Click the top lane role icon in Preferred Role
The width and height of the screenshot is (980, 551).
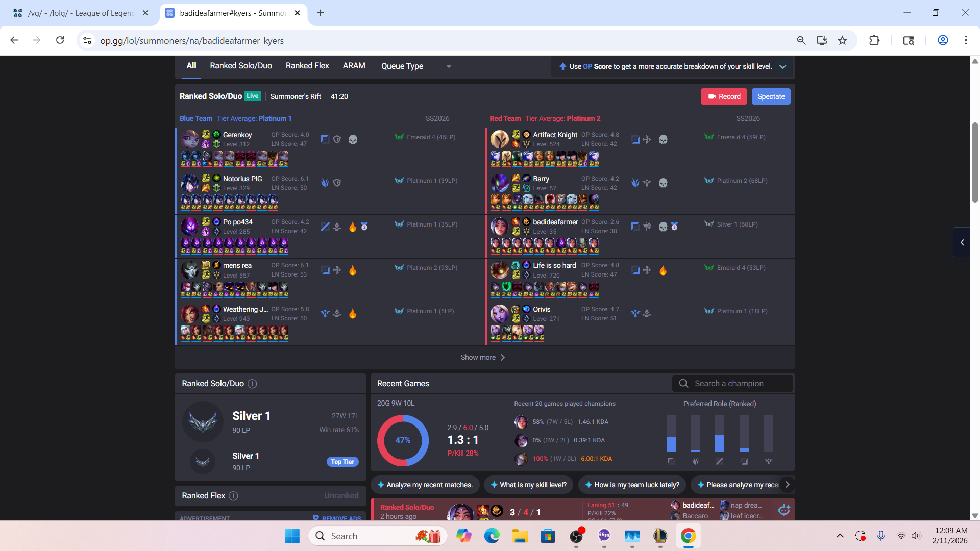coord(671,461)
